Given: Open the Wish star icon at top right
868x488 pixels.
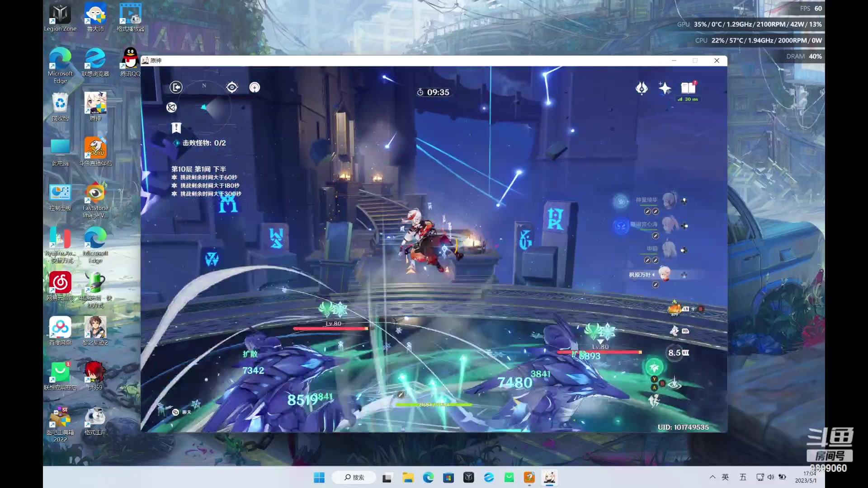Looking at the screenshot, I should pyautogui.click(x=665, y=88).
